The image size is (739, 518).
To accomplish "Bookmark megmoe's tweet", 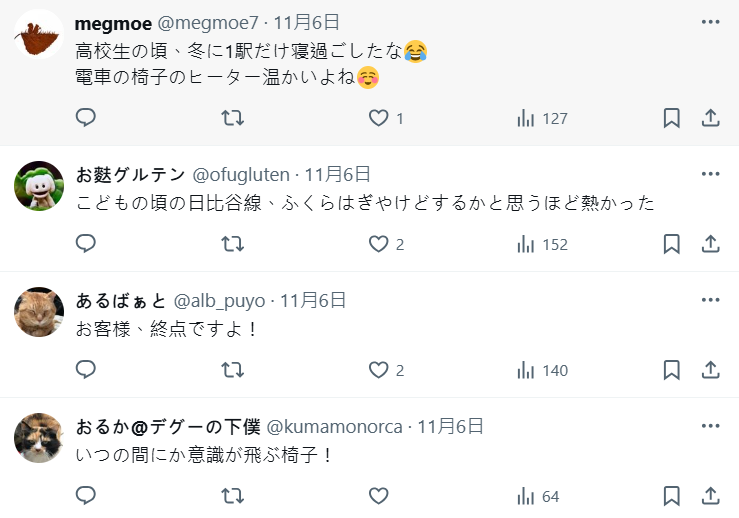I will tap(672, 118).
